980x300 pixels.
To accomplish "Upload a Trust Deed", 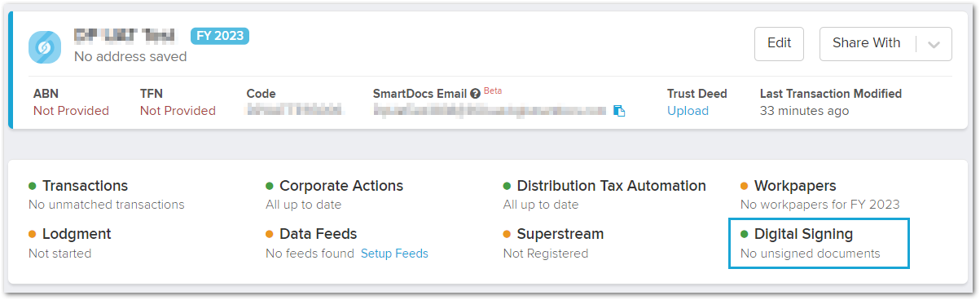I will 688,111.
